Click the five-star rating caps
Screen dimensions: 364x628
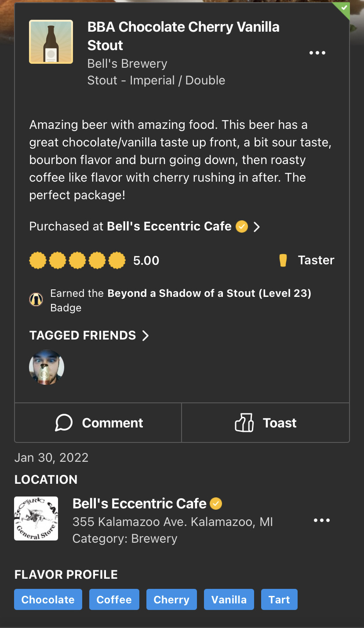[x=77, y=260]
